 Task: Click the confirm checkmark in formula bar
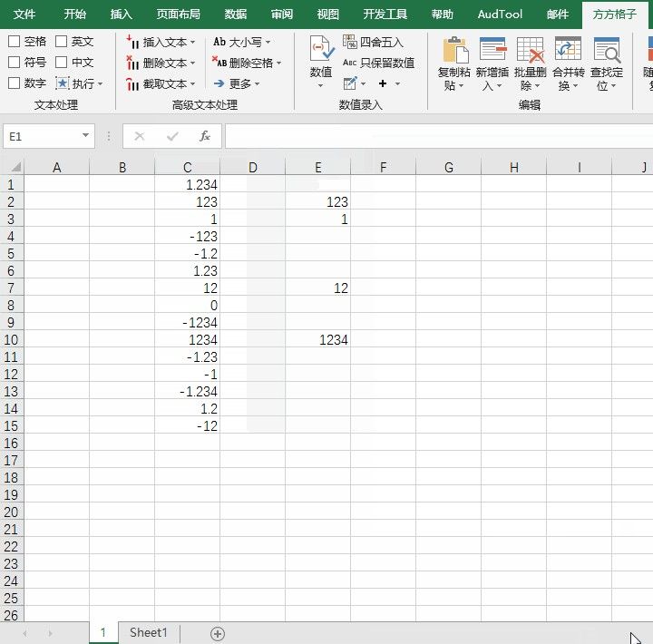pos(172,136)
